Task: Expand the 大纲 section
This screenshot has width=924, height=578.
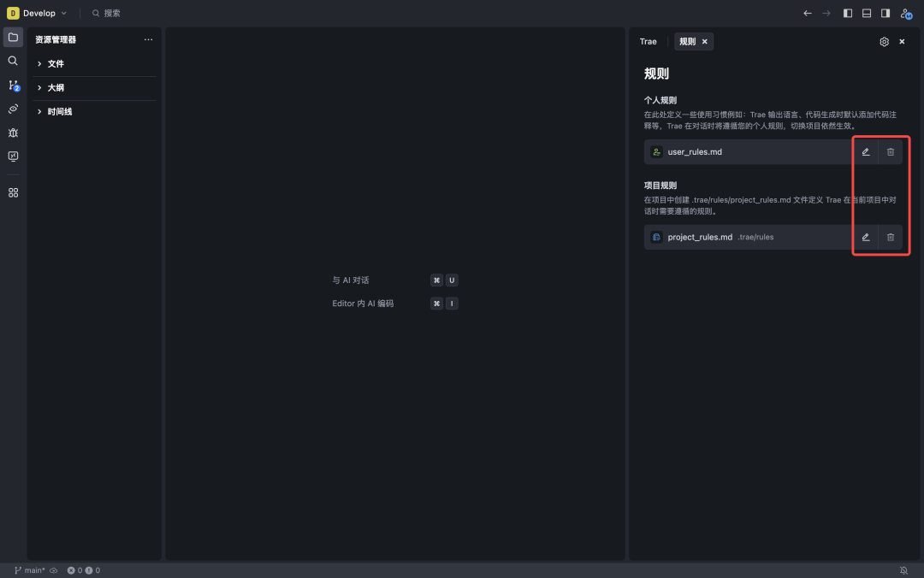Action: tap(94, 88)
